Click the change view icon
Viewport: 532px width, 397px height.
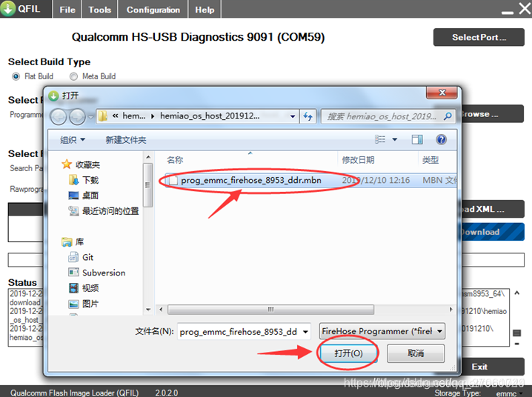tap(380, 139)
